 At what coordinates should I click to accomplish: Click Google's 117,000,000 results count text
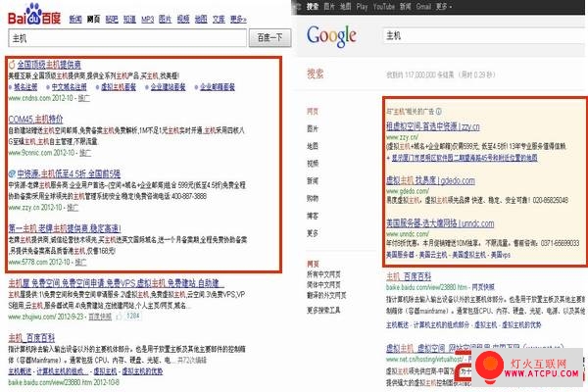(441, 74)
